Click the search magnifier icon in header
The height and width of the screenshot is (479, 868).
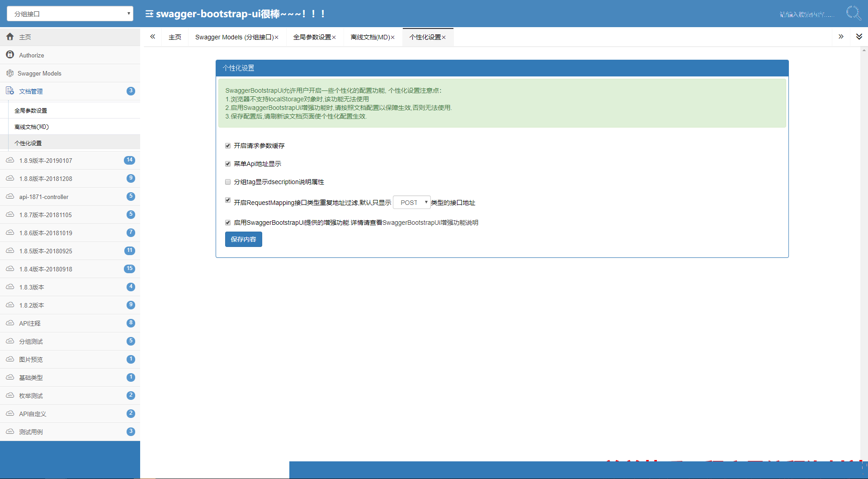[x=854, y=13]
